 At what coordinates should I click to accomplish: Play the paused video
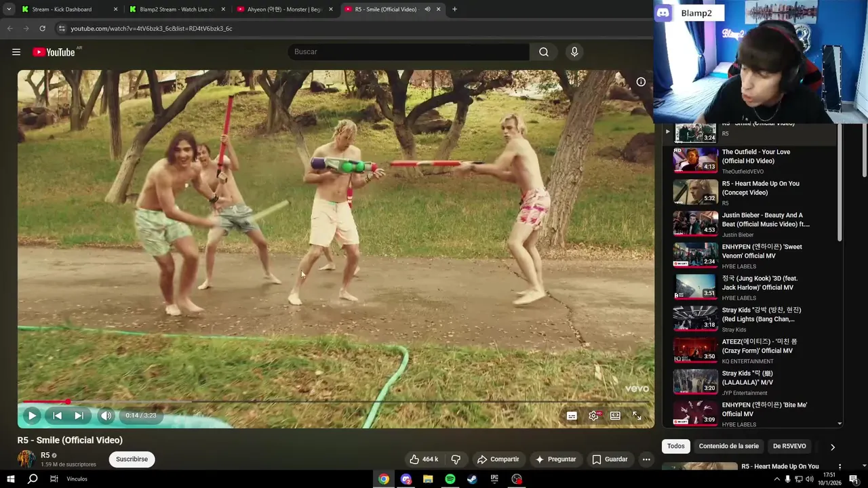coord(32,415)
